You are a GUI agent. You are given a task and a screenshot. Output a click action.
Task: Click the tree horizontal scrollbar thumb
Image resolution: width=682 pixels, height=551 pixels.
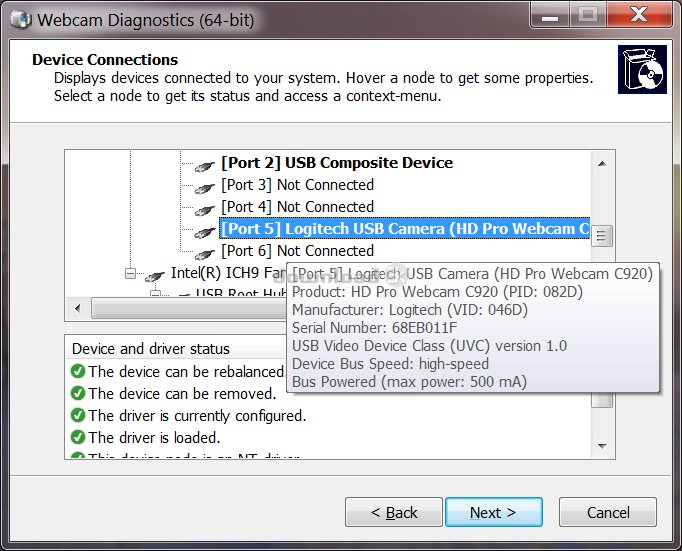pyautogui.click(x=188, y=308)
